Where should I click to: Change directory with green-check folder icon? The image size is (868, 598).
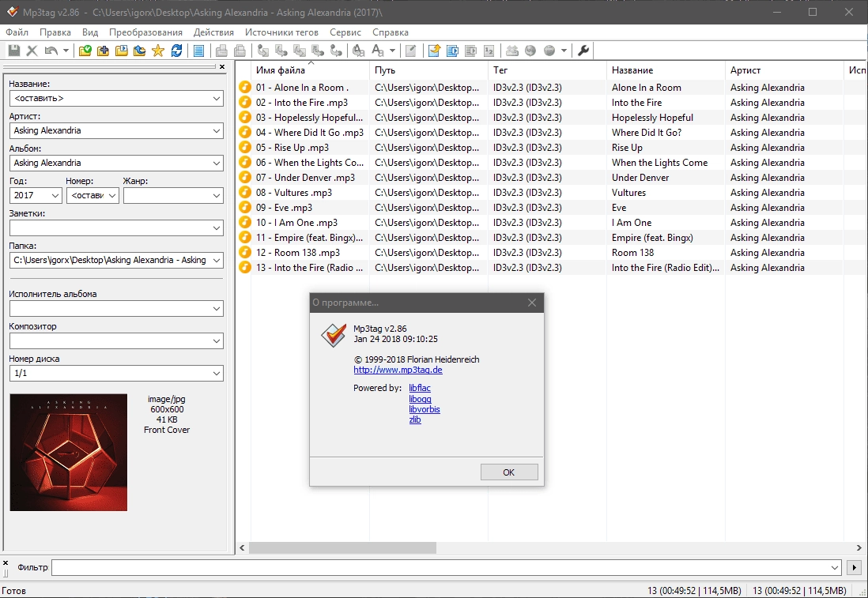point(85,51)
